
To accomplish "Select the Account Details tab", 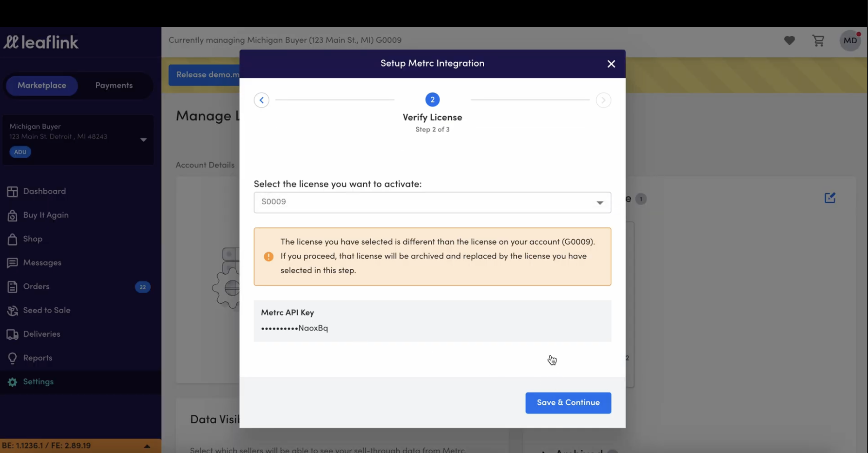I will coord(205,165).
